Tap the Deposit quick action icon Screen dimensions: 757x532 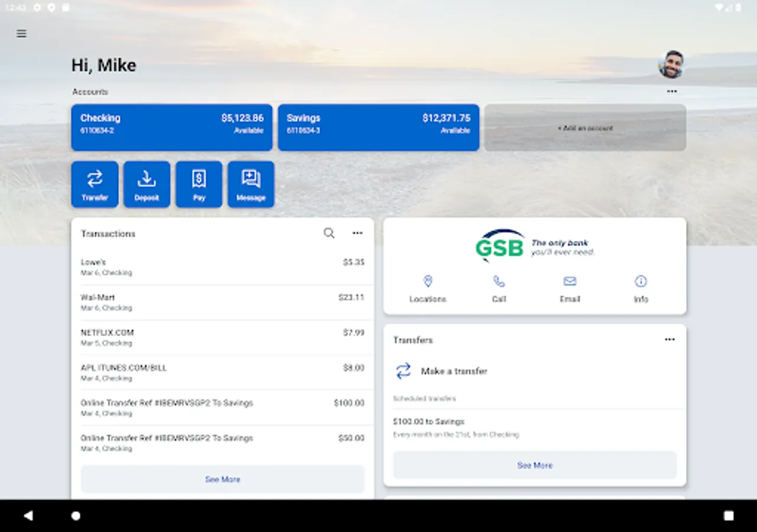(x=147, y=179)
